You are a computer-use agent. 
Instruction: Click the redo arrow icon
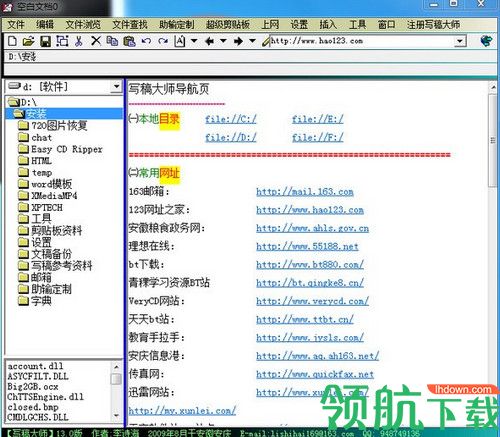[x=163, y=41]
